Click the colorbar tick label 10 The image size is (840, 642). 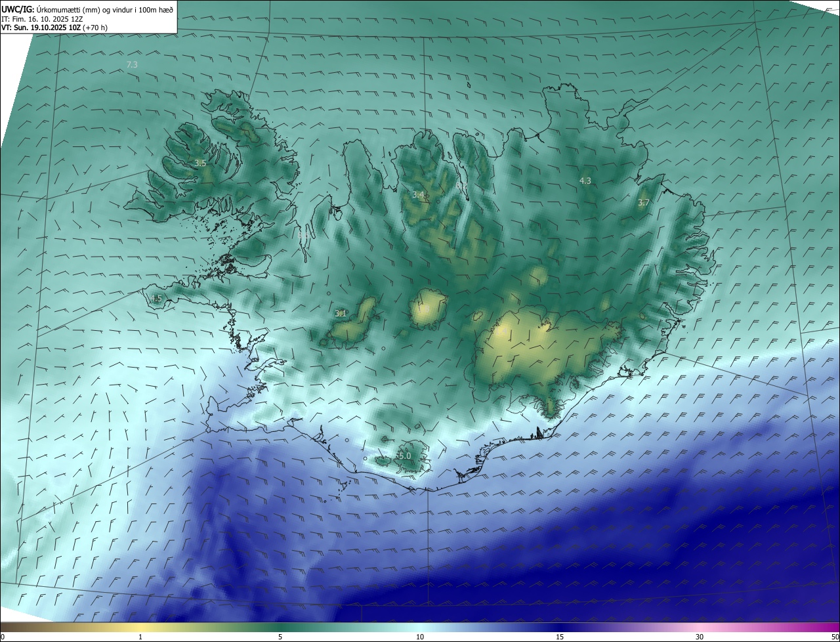coord(420,637)
